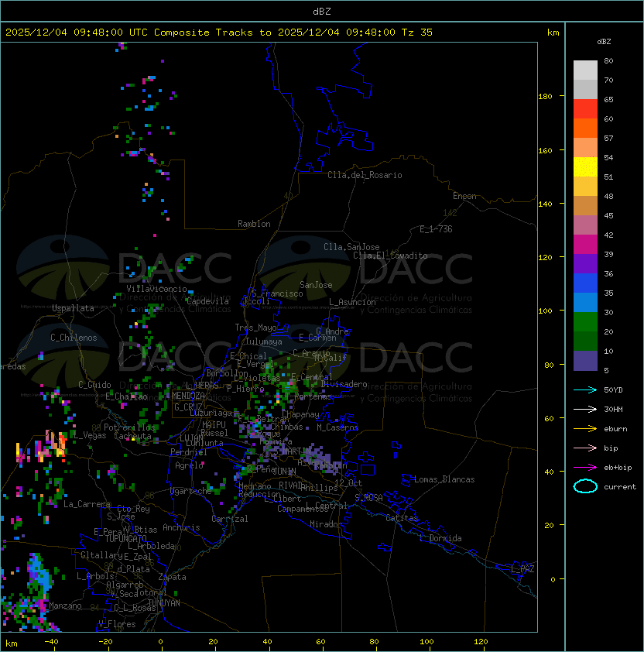Click the Zapata map label
644x652 pixels.
point(172,577)
